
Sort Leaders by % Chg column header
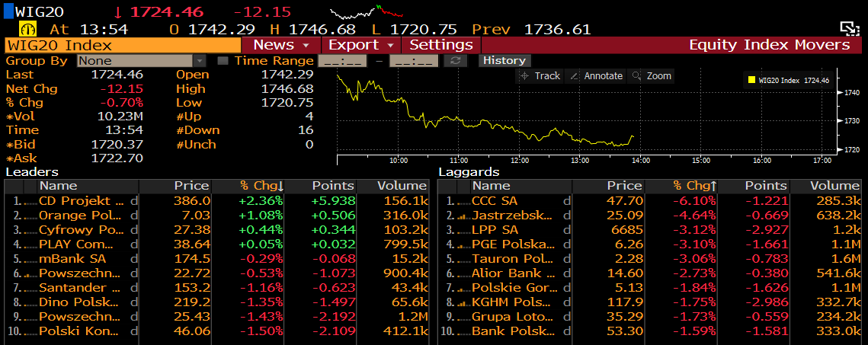[x=248, y=186]
